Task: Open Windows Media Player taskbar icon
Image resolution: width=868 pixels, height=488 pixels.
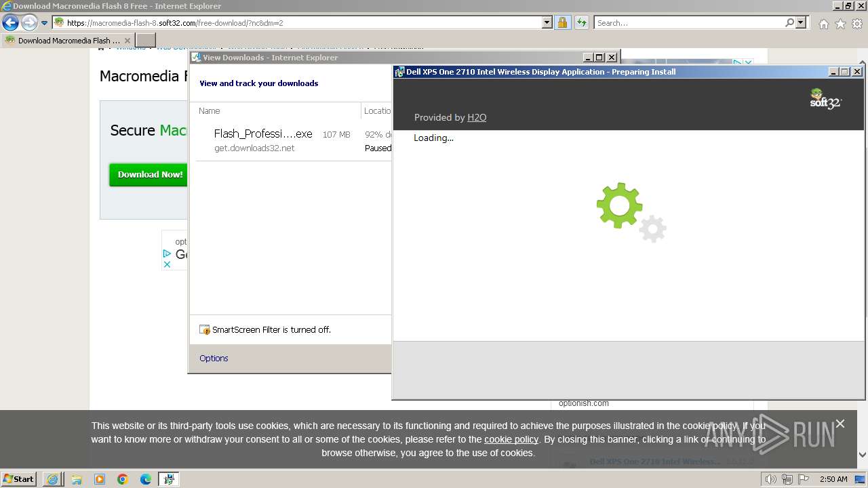Action: click(x=100, y=479)
